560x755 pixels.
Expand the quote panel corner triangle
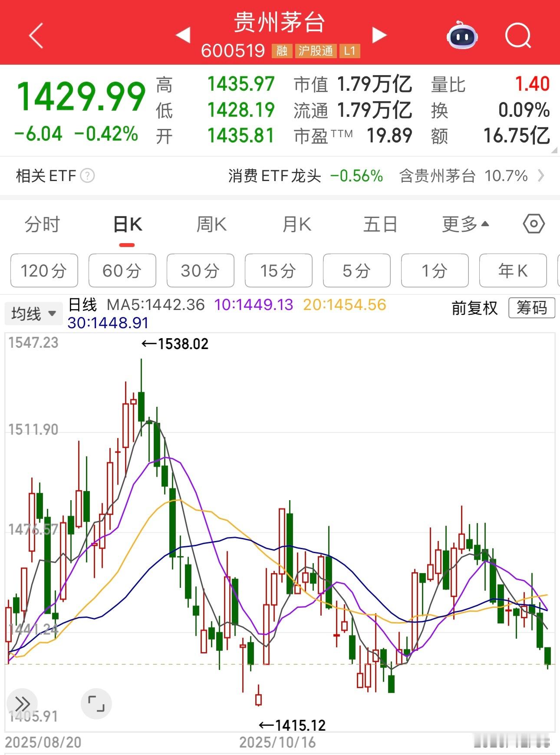point(554,150)
